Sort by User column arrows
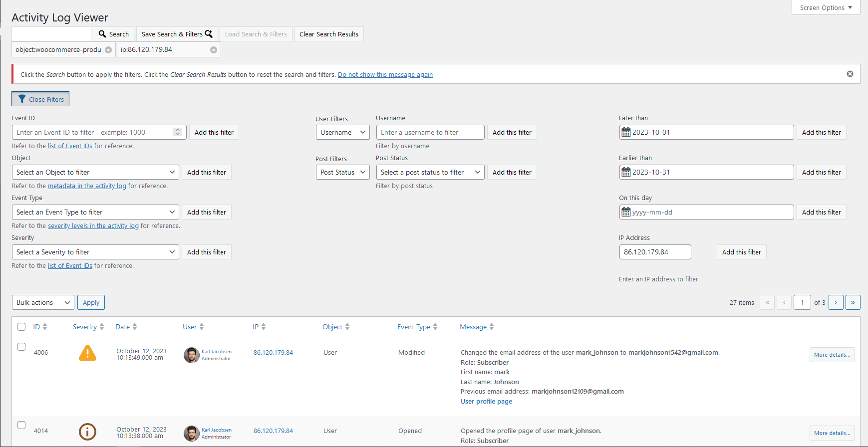This screenshot has height=447, width=868. pyautogui.click(x=202, y=327)
